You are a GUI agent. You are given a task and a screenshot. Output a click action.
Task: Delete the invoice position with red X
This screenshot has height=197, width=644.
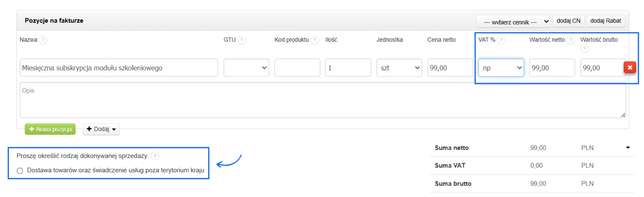pyautogui.click(x=630, y=67)
